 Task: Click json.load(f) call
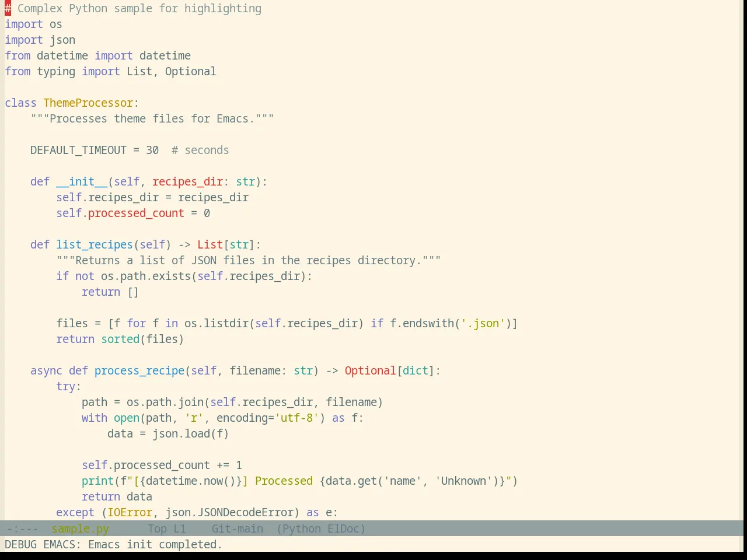[x=191, y=433]
